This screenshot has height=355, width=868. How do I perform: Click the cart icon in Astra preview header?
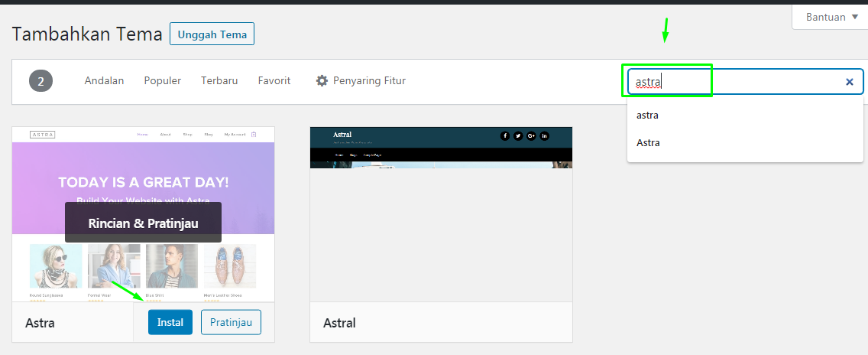tap(254, 134)
